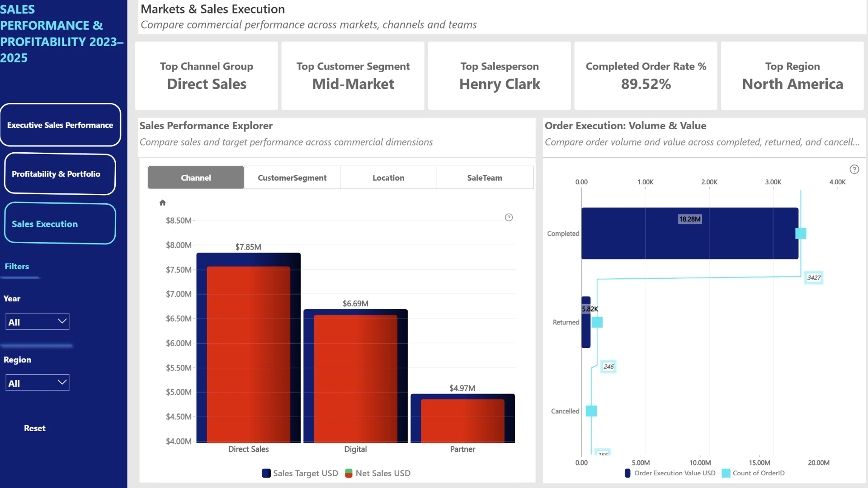
Task: Expand the Region dropdown chevron arrow
Action: (62, 382)
